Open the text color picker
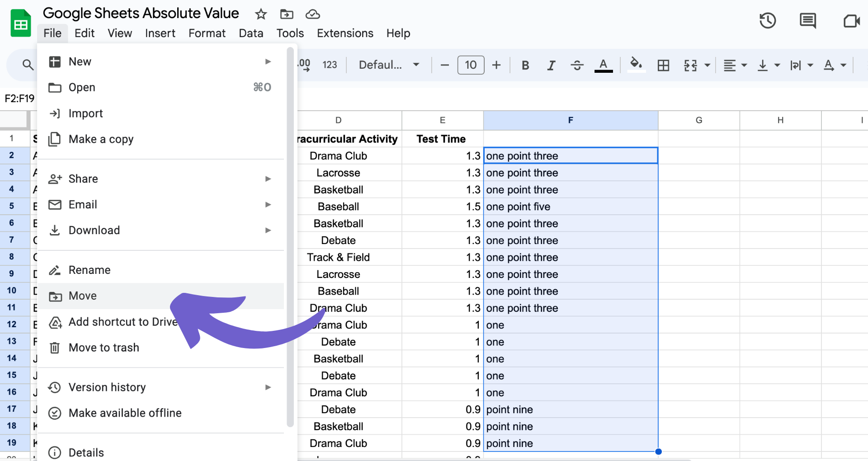Viewport: 868px width, 461px height. tap(604, 65)
